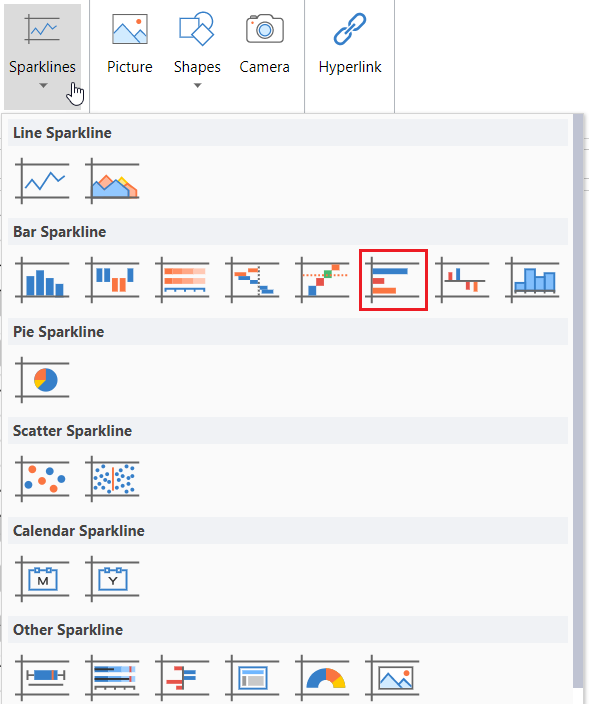
Task: Select the Pareto sparkline icon
Action: [x=322, y=280]
